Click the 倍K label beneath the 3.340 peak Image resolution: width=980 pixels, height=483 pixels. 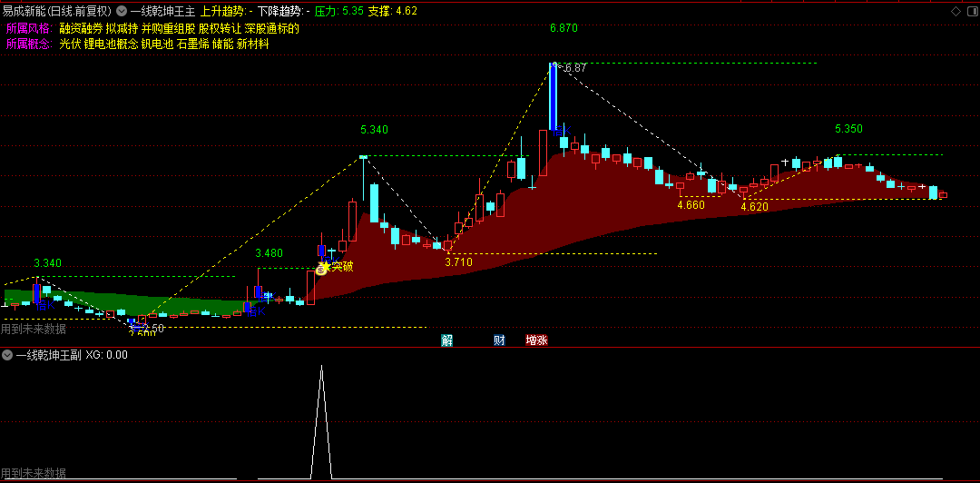46,305
